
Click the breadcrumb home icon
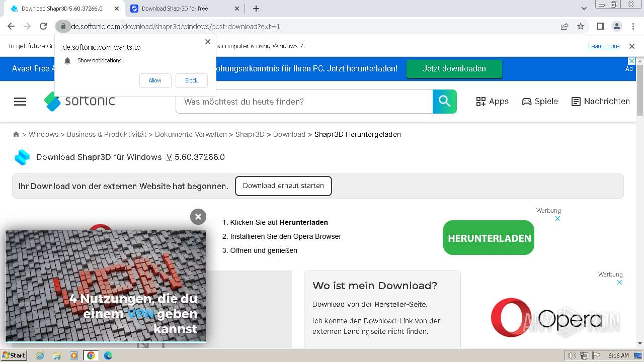pyautogui.click(x=16, y=134)
